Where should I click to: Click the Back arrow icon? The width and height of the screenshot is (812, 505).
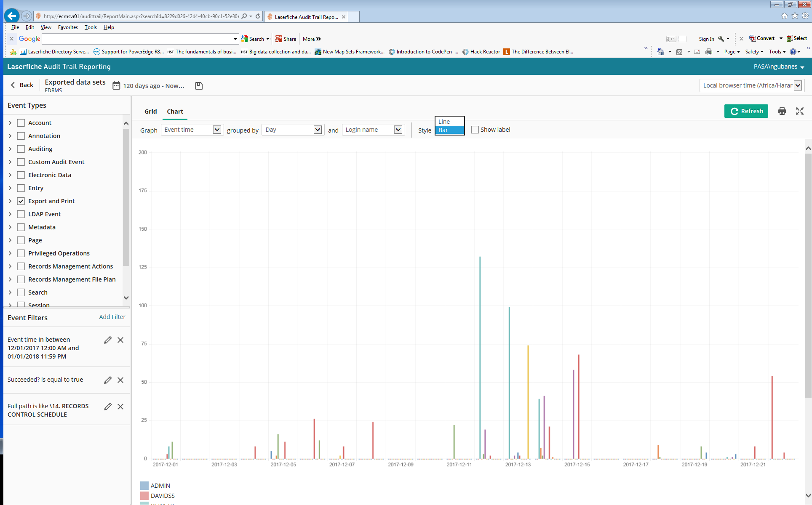tap(13, 85)
